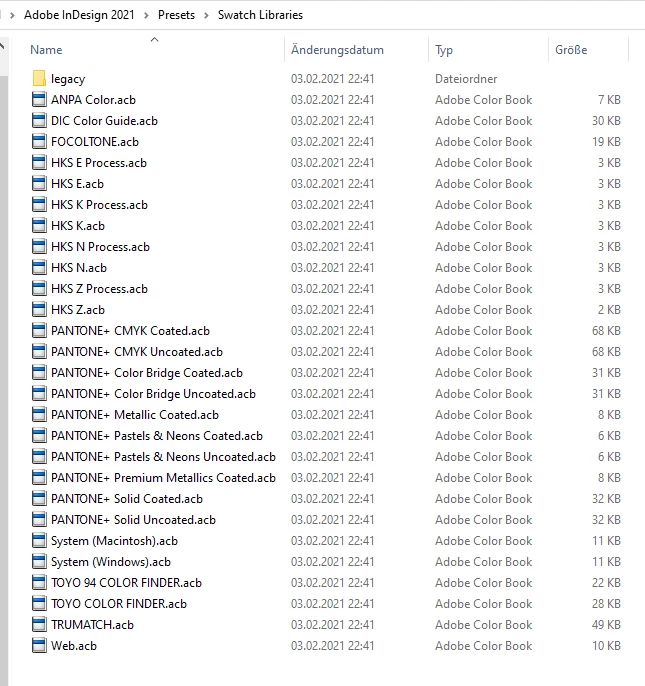
Task: Click the HKS Z Process.acb file icon
Action: point(39,289)
